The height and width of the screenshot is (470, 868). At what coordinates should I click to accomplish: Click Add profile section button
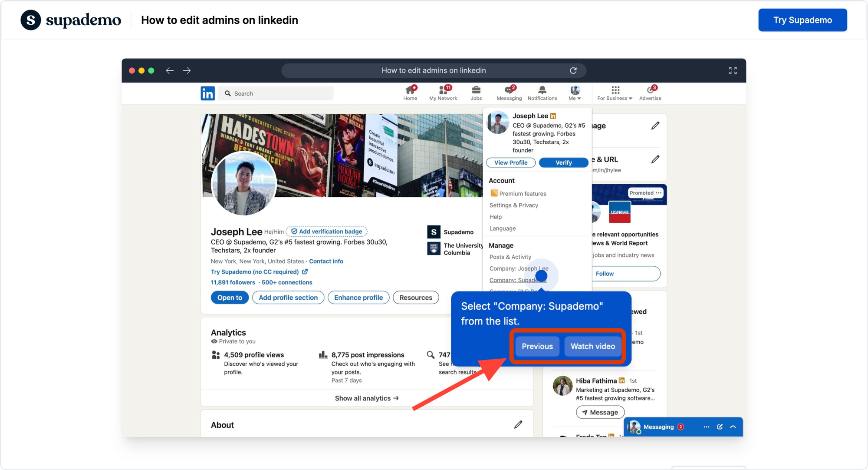[x=288, y=298]
